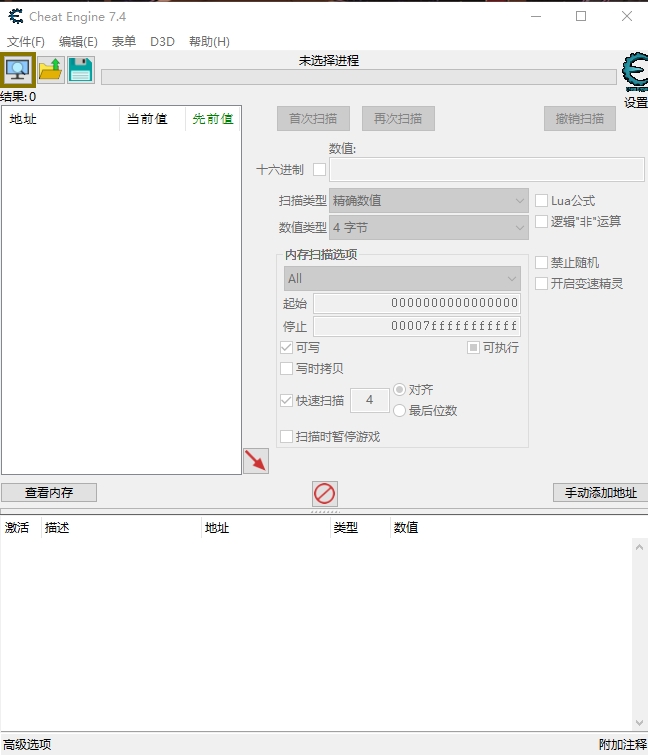Click the address table scrollbar up arrow
This screenshot has height=755, width=648.
(639, 547)
